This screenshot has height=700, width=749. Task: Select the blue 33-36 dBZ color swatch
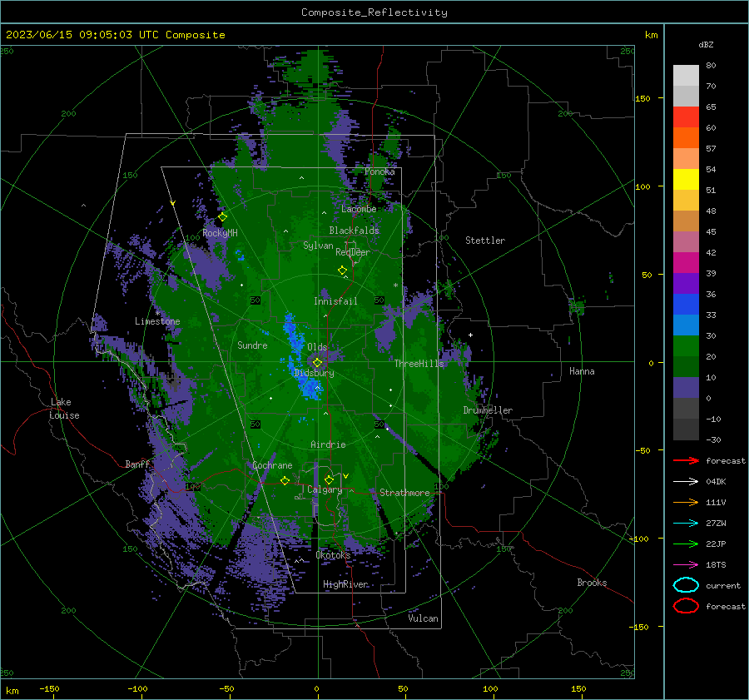point(686,305)
